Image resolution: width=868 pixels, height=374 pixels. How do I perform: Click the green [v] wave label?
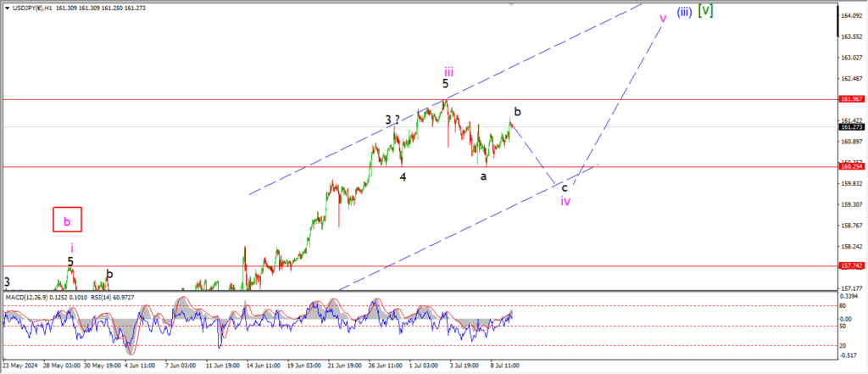(x=704, y=11)
